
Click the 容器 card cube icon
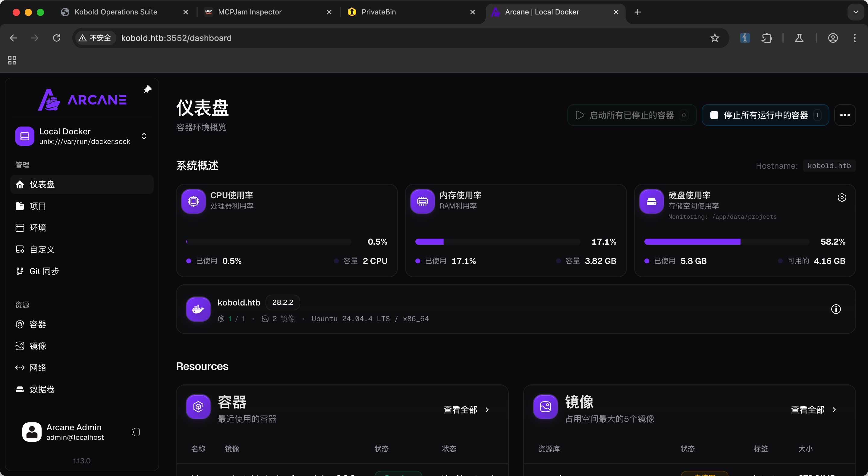pos(198,407)
